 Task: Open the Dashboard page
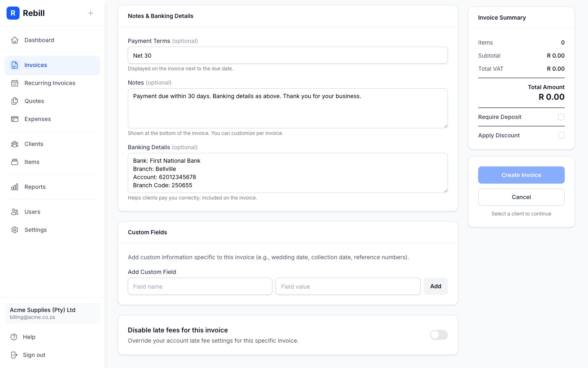[x=39, y=40]
